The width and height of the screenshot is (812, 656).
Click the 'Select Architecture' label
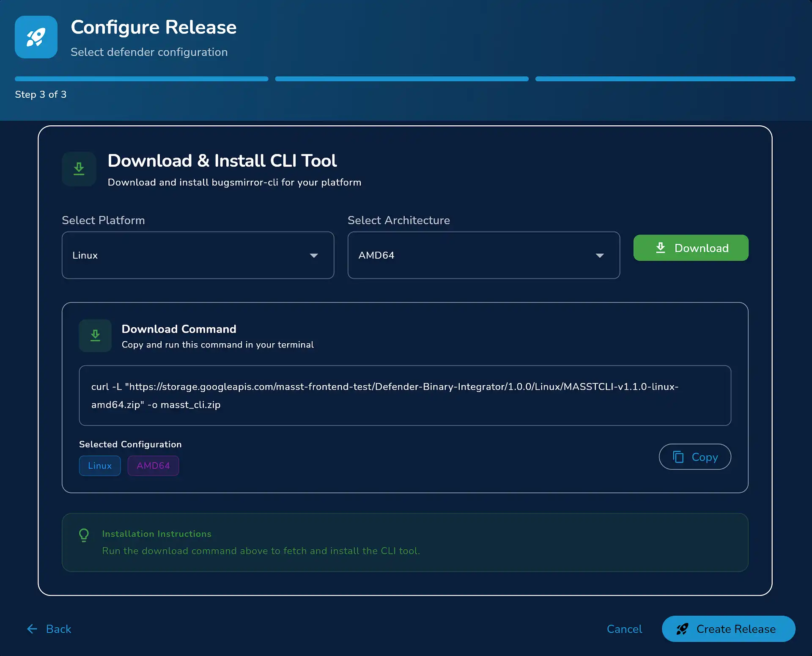399,220
